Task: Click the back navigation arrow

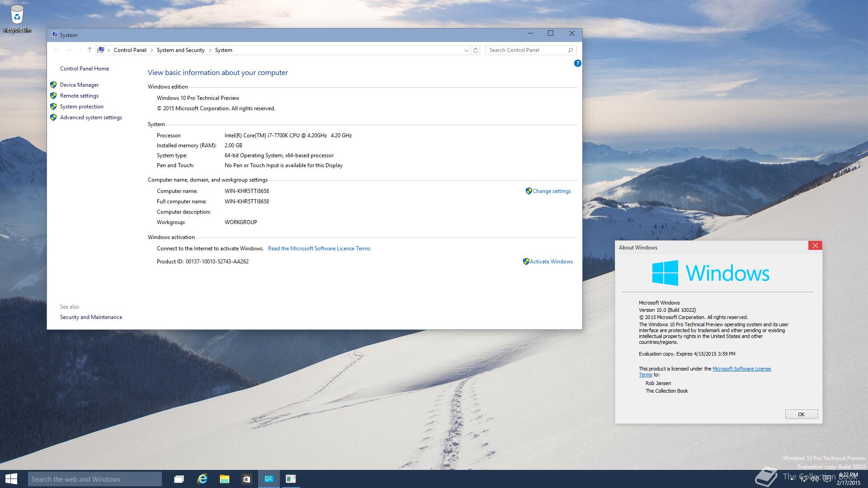Action: click(56, 50)
